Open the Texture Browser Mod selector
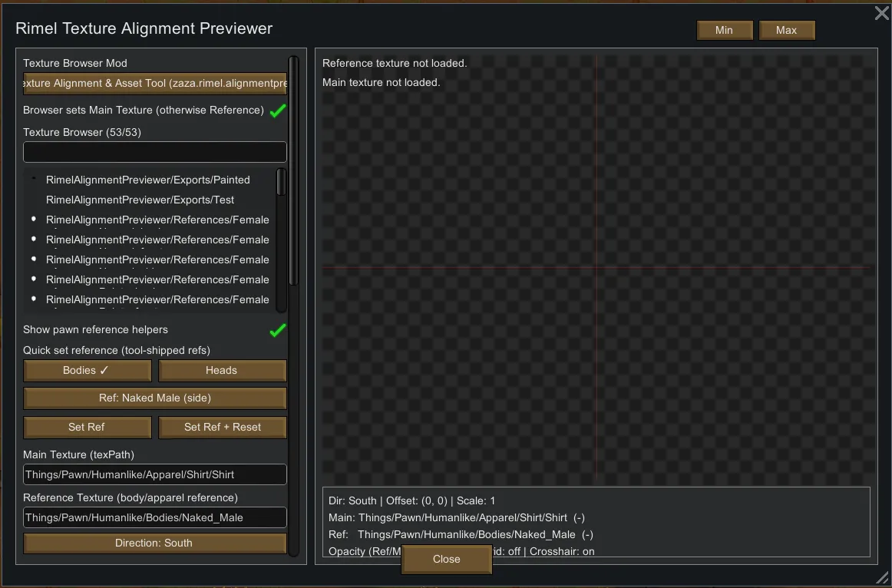 [x=154, y=84]
